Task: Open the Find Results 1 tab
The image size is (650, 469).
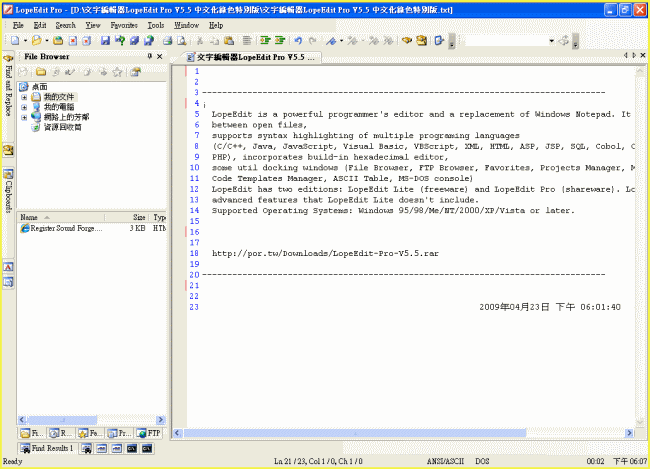Action: point(46,449)
